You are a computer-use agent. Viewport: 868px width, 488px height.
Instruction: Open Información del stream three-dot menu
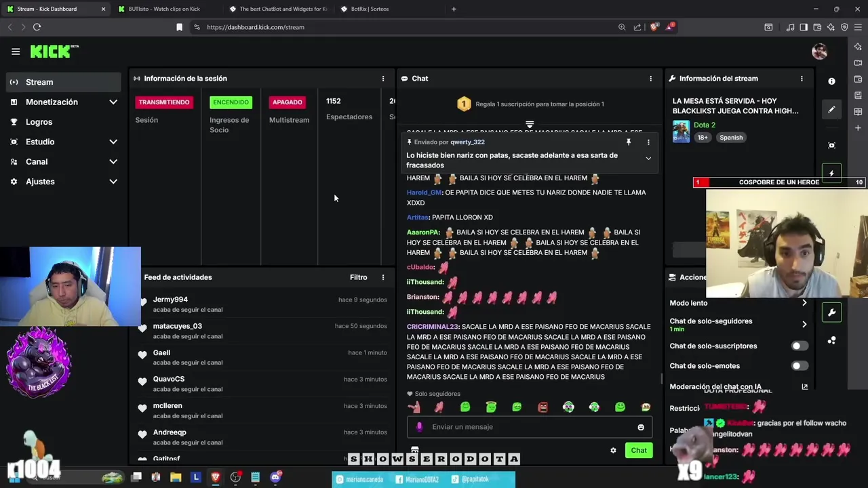[x=802, y=79]
